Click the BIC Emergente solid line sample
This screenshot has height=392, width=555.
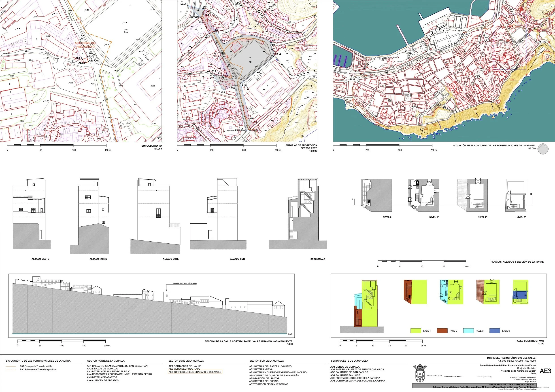pos(11,366)
